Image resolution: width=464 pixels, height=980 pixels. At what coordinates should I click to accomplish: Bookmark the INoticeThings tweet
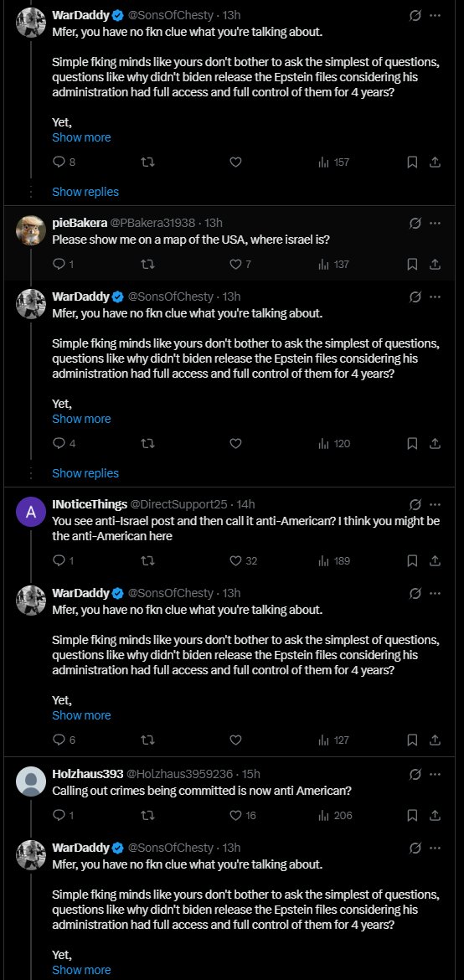pyautogui.click(x=412, y=560)
